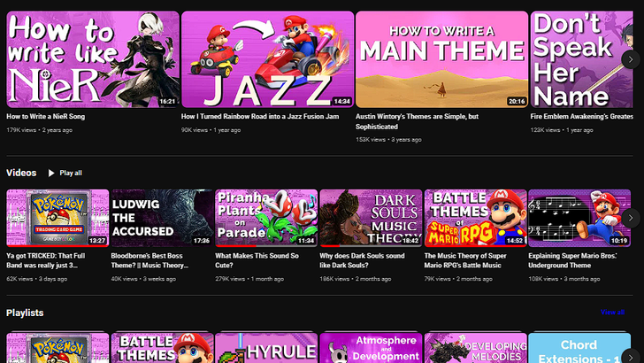Open the Ludwig the Accursed video thumbnail
The width and height of the screenshot is (644, 363).
162,218
